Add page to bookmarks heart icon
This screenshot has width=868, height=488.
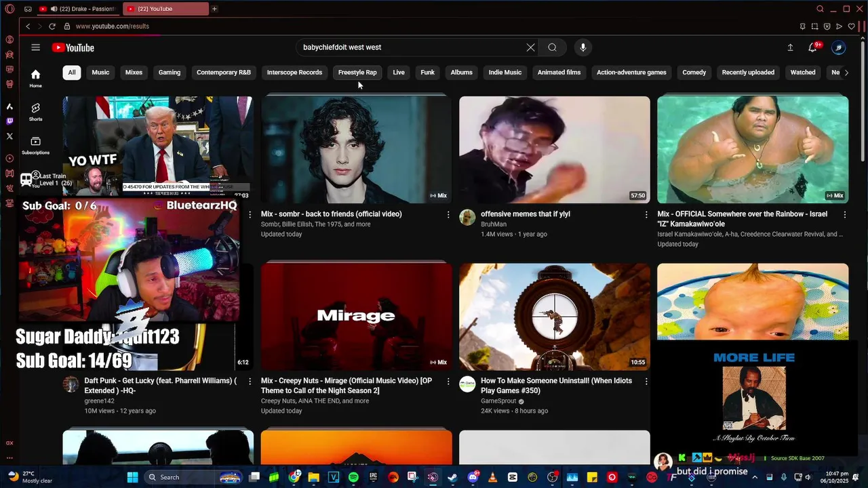851,26
